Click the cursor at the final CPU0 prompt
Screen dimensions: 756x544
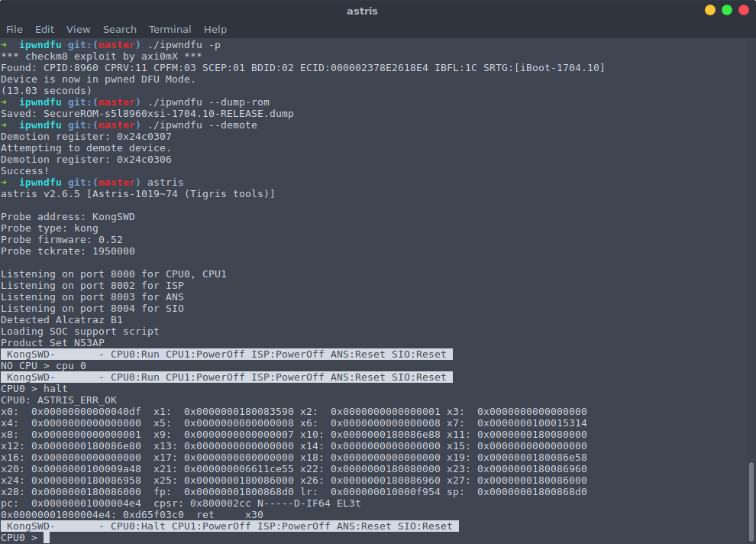[47, 538]
